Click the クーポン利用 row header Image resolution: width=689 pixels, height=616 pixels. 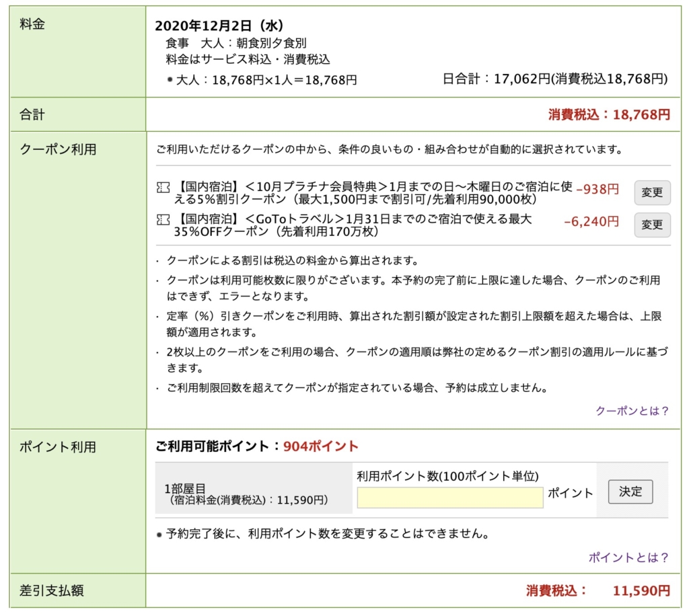point(58,149)
